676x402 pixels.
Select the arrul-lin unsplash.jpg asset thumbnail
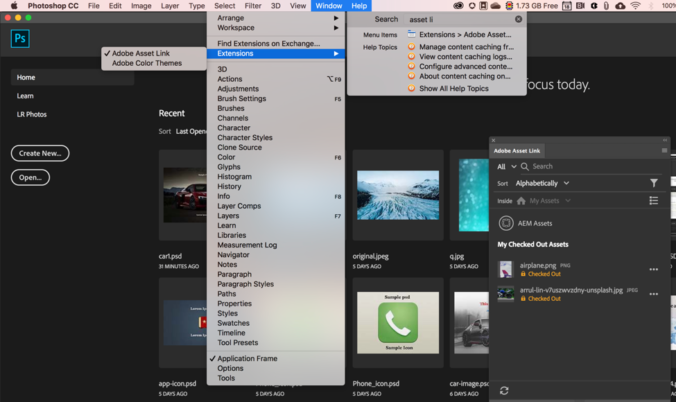tap(506, 294)
